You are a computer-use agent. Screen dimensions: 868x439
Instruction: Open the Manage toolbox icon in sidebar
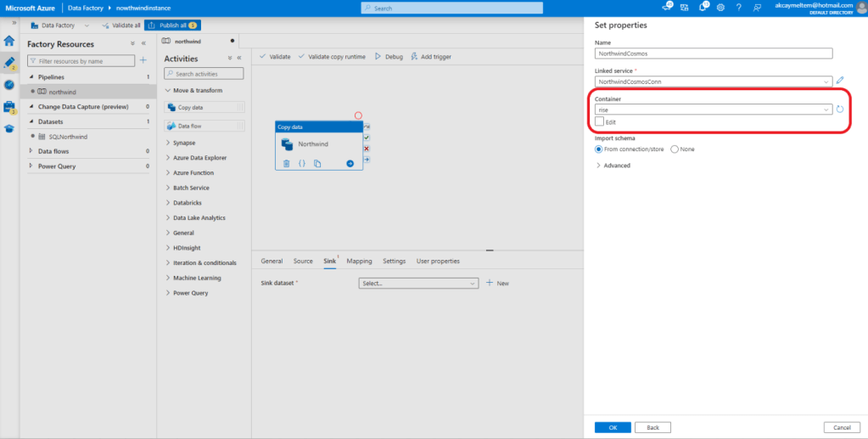(9, 107)
